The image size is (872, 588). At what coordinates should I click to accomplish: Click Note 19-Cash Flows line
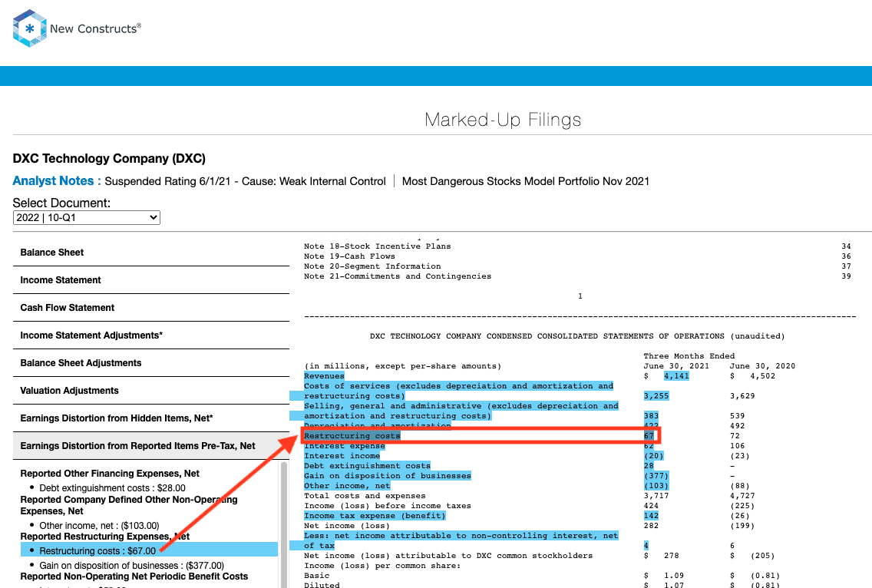(349, 256)
